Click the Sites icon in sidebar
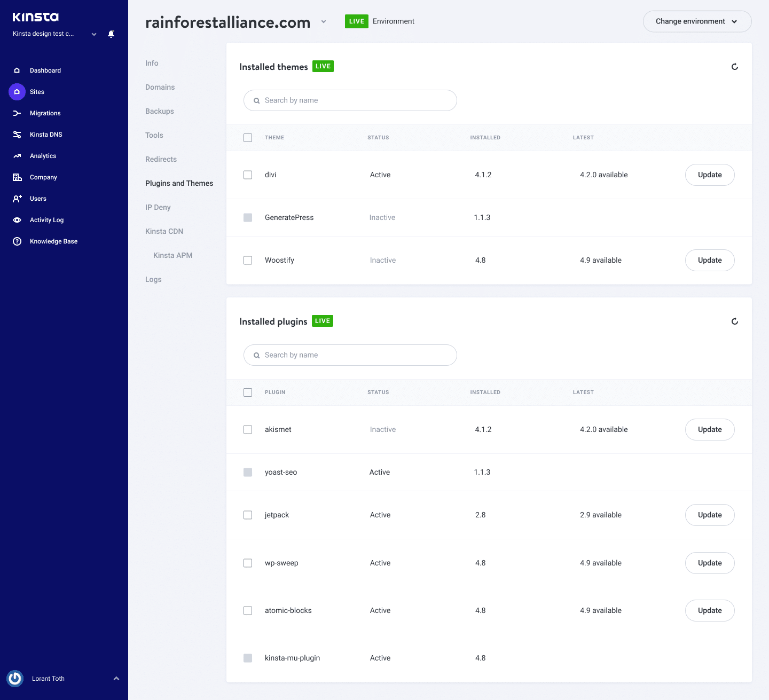 [17, 92]
